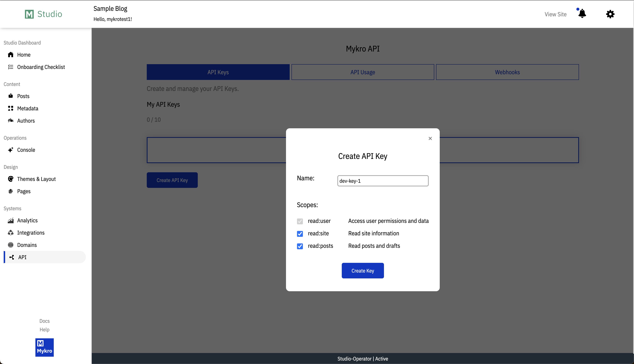Open settings via the gear icon
The width and height of the screenshot is (634, 364).
click(x=610, y=14)
